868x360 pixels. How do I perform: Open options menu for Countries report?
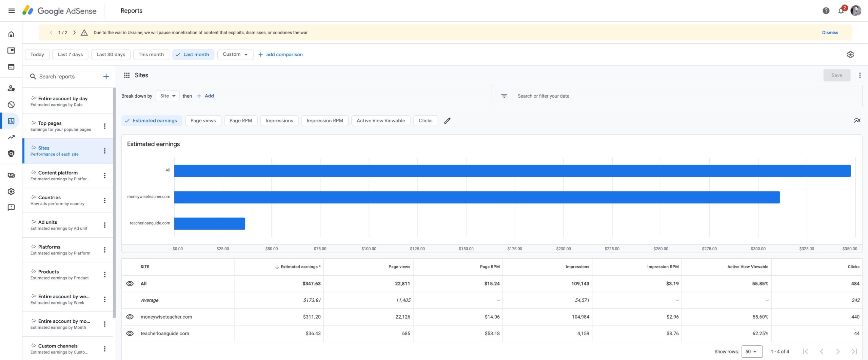pyautogui.click(x=105, y=200)
